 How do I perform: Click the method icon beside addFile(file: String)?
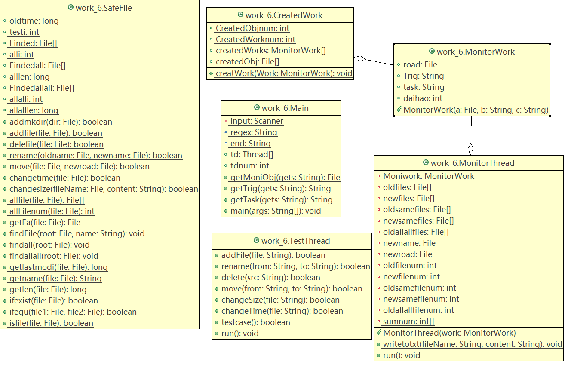pyautogui.click(x=217, y=255)
